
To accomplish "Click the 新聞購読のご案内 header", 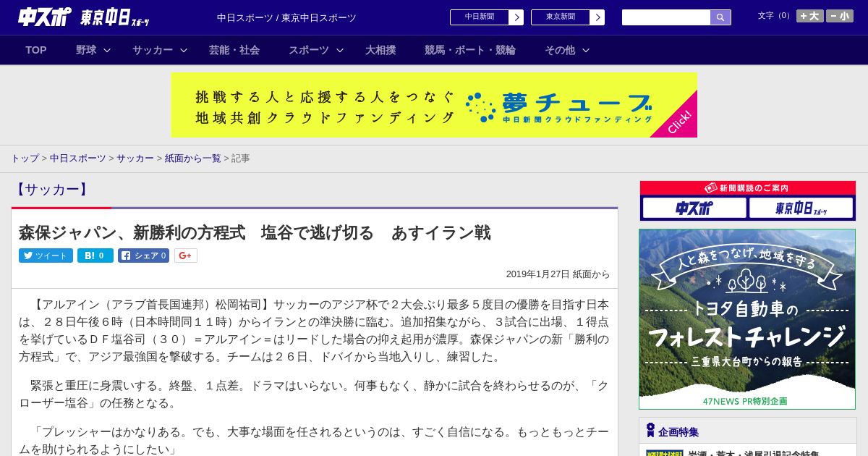I will coord(747,187).
